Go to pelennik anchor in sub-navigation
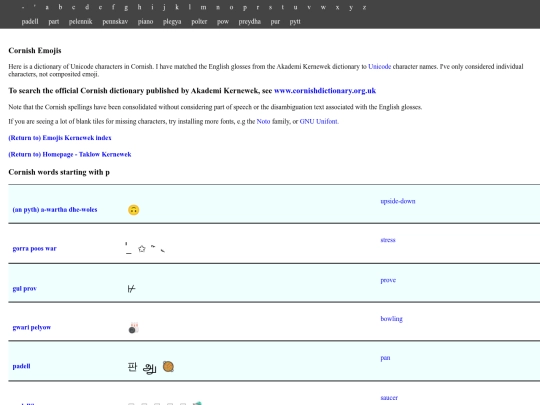Image resolution: width=540 pixels, height=405 pixels. coord(81,21)
